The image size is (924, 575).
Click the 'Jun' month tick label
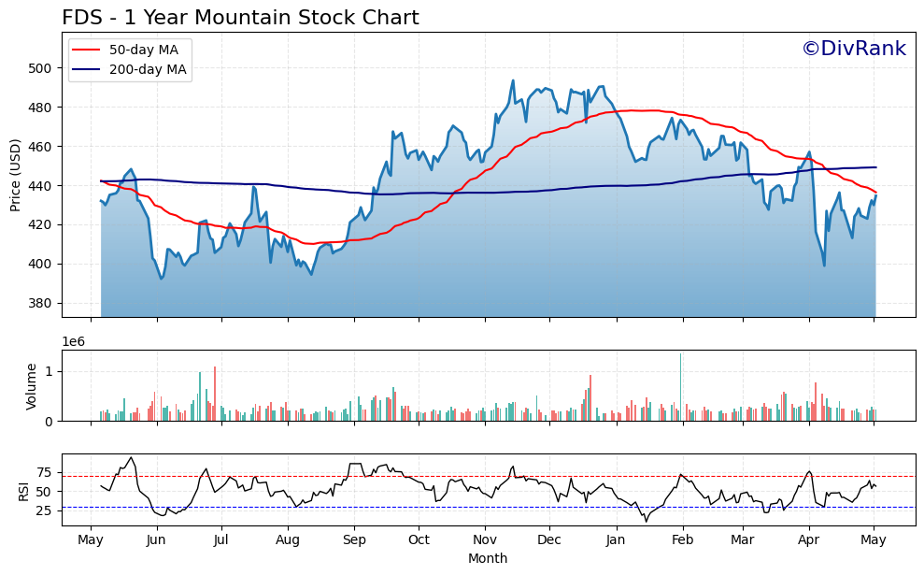pos(156,540)
